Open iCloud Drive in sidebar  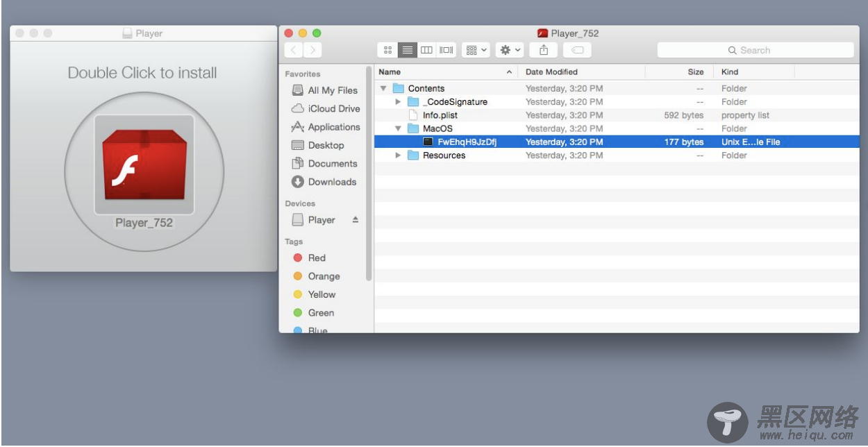coord(325,108)
